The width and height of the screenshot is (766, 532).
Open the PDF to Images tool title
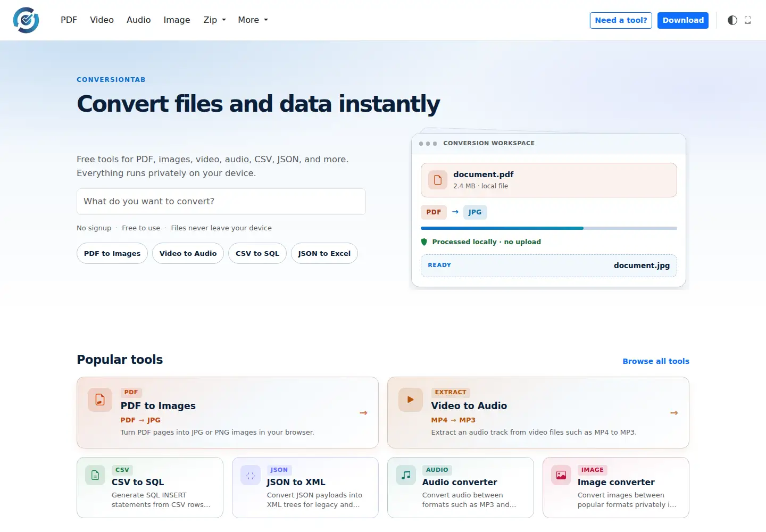pos(158,406)
